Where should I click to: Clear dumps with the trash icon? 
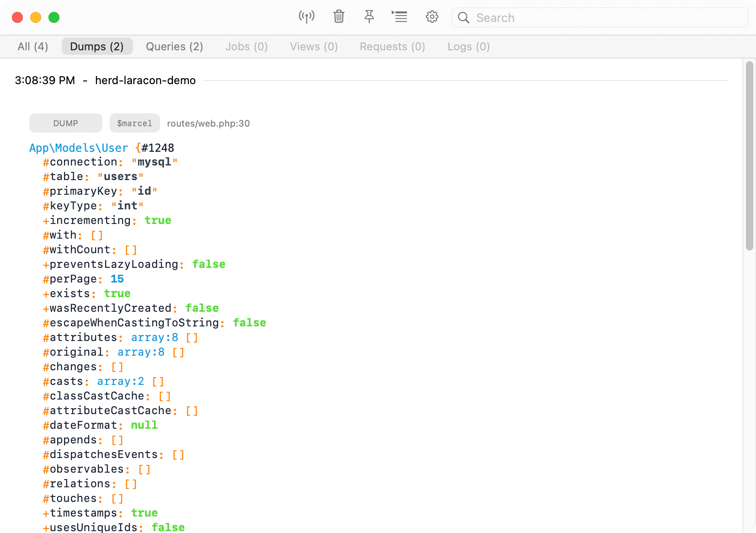(339, 17)
